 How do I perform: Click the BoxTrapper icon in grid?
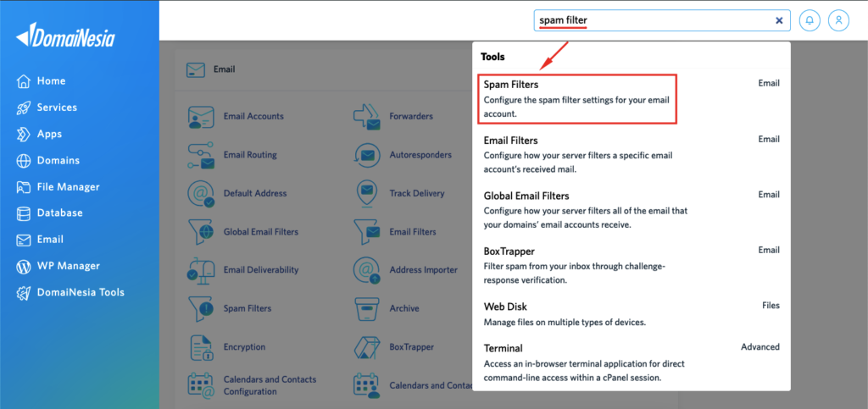[367, 347]
